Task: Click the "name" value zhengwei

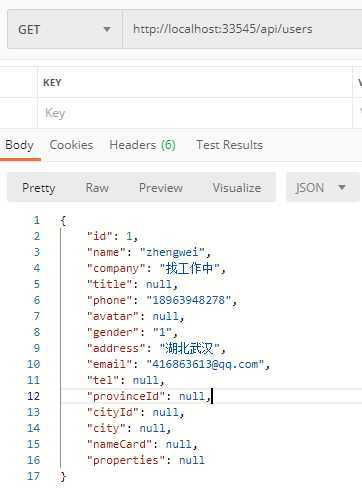Action: pyautogui.click(x=172, y=252)
